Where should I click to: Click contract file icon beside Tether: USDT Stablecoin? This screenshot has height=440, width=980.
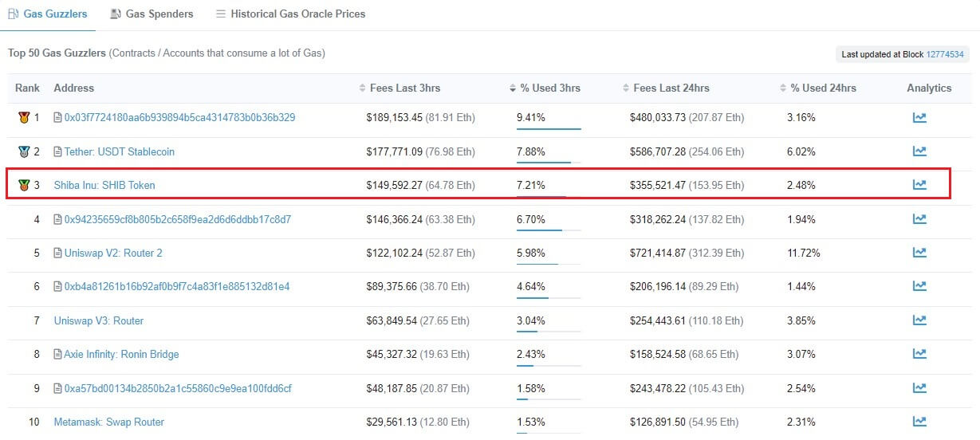coord(57,151)
